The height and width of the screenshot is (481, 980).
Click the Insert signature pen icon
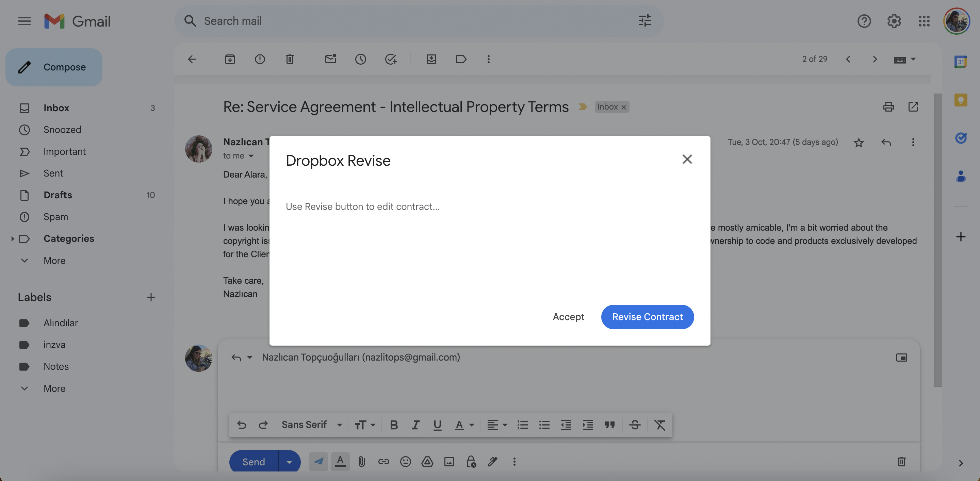click(493, 462)
